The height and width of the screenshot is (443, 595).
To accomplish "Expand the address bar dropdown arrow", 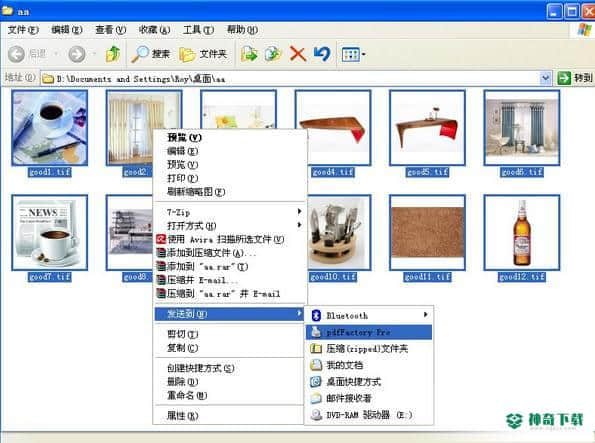I will click(545, 78).
